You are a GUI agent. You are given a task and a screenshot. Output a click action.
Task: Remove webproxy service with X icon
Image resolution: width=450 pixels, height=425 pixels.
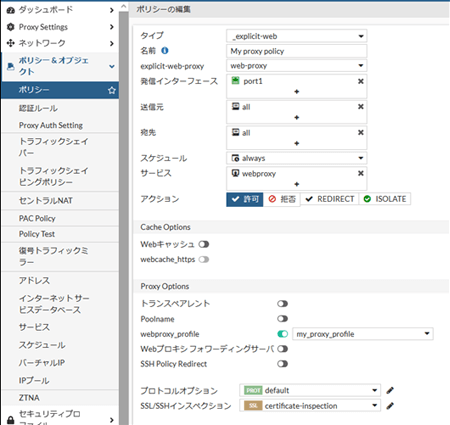(361, 173)
